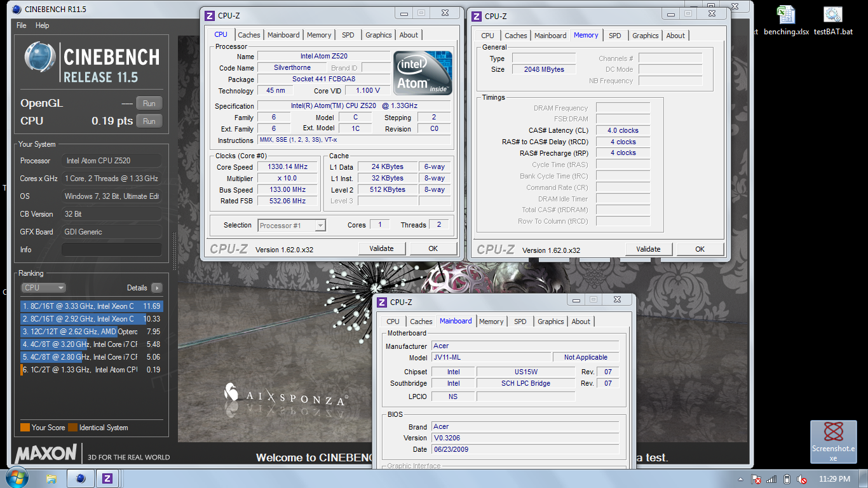Click the Show desktop button
This screenshot has height=488, width=868.
tap(864, 478)
